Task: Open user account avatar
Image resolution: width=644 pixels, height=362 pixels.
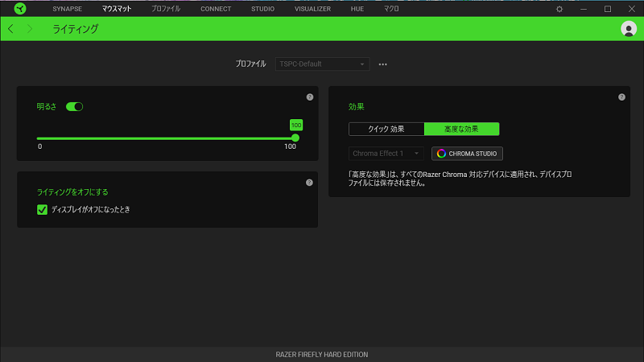Action: coord(629,29)
